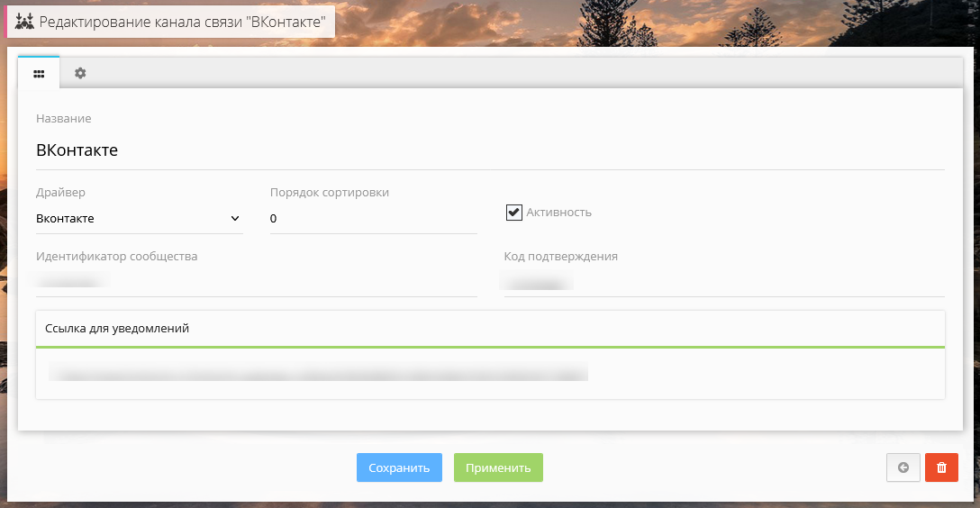Click the Название field containing ВКонтакте
The image size is (980, 508).
click(x=489, y=150)
